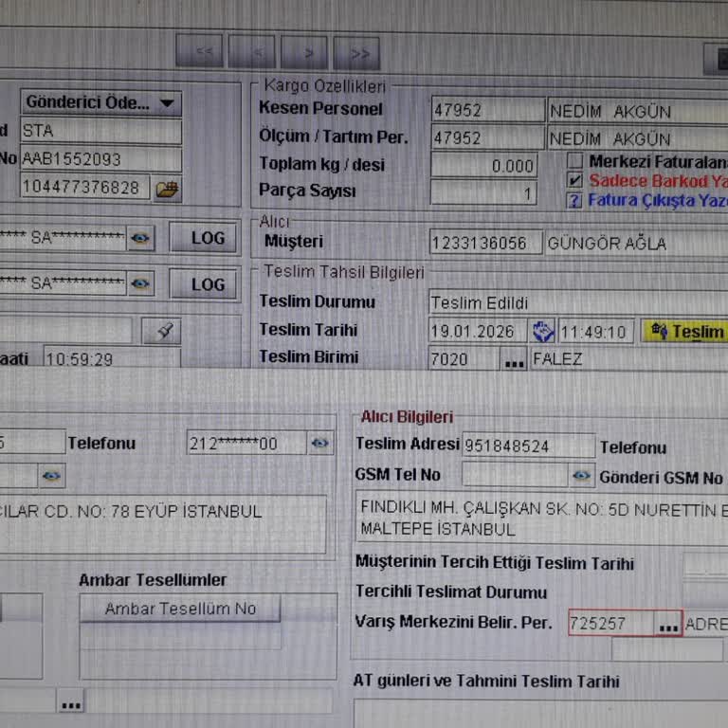Image resolution: width=728 pixels, height=728 pixels.
Task: Go to next record with > button
Action: click(304, 53)
